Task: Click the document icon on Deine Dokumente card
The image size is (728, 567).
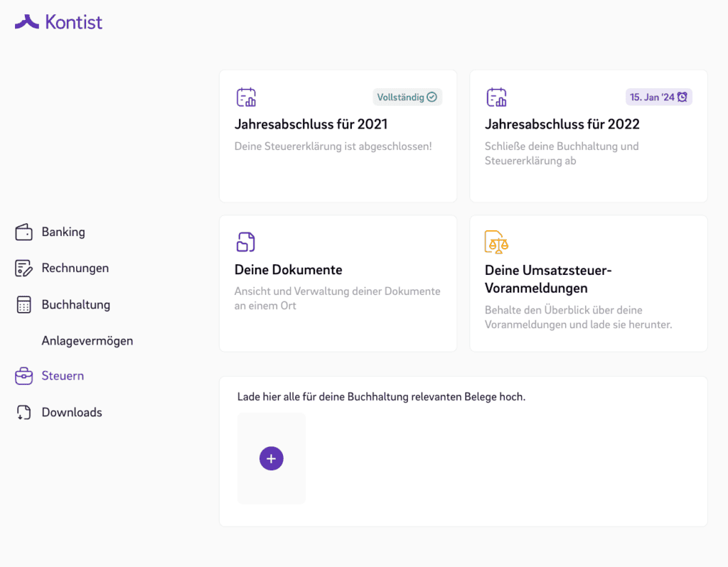Action: coord(245,242)
